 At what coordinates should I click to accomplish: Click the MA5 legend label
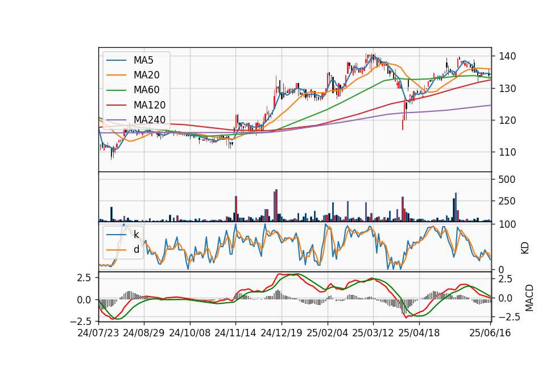click(143, 60)
